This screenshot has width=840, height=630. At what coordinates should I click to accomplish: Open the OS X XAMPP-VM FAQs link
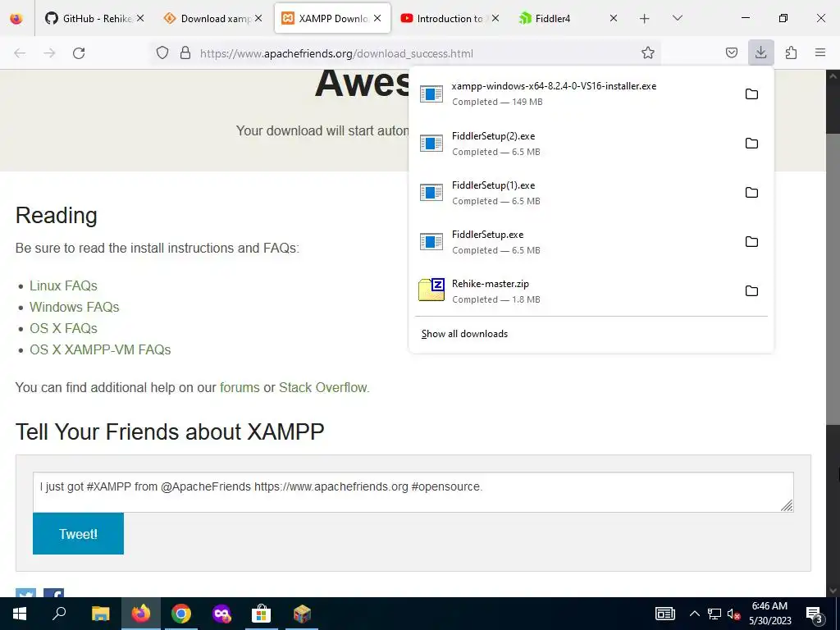pyautogui.click(x=100, y=349)
